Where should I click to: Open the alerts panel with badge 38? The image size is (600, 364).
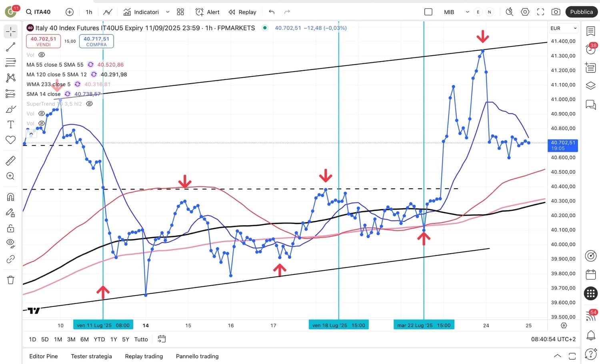[x=591, y=48]
